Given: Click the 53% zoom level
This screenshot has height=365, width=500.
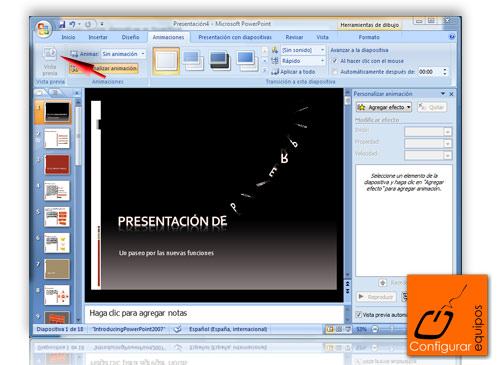Looking at the screenshot, I should pyautogui.click(x=361, y=329).
